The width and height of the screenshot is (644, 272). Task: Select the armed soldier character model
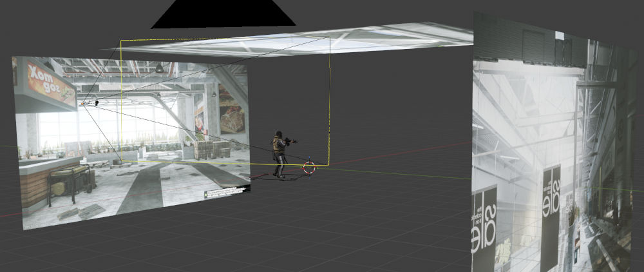click(281, 154)
